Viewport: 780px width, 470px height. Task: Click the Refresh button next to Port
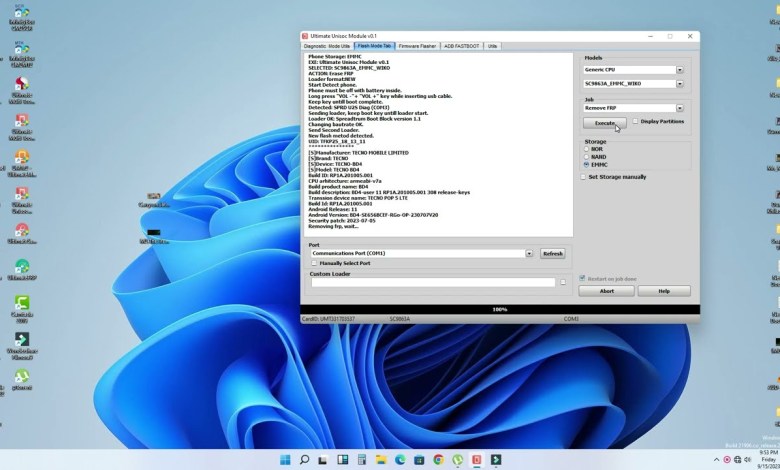[552, 254]
